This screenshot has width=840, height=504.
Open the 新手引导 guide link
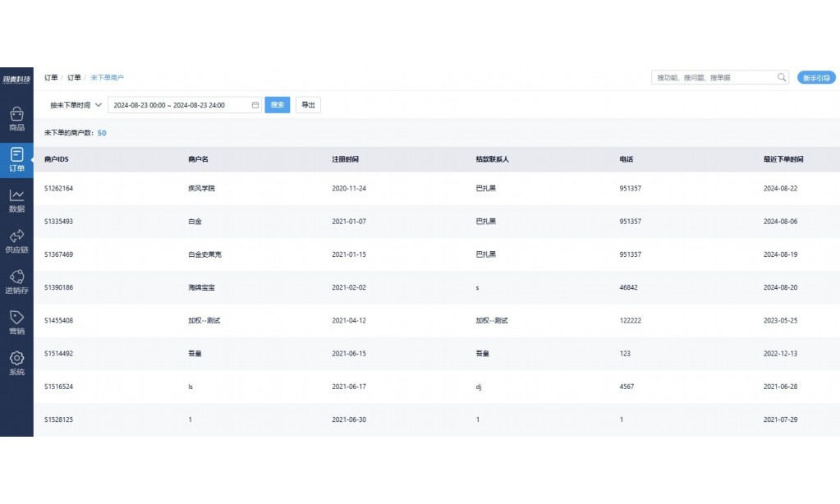(815, 76)
